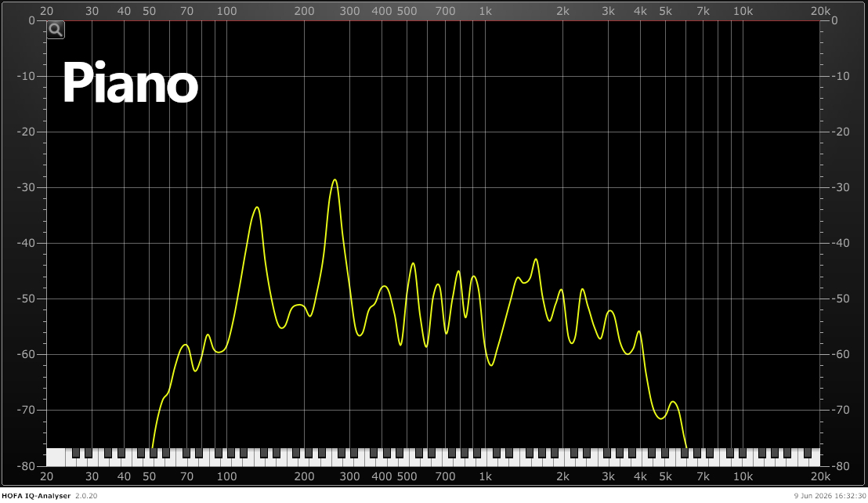
Task: Click the spectrum peak near 130 Hz
Action: coord(257,208)
